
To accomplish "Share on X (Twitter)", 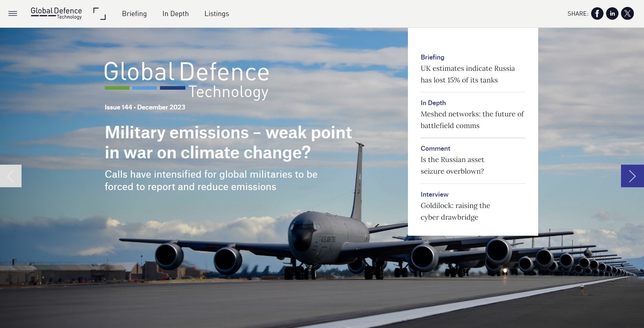I will coord(627,14).
